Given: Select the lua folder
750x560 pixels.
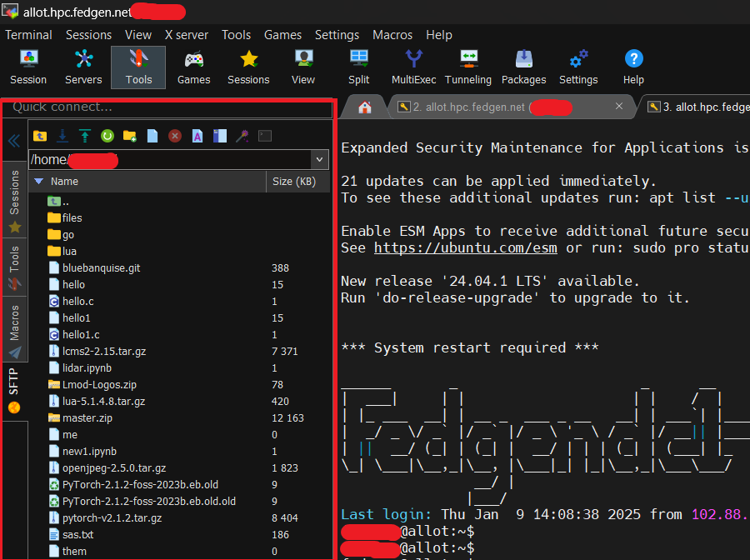Looking at the screenshot, I should pyautogui.click(x=62, y=252).
